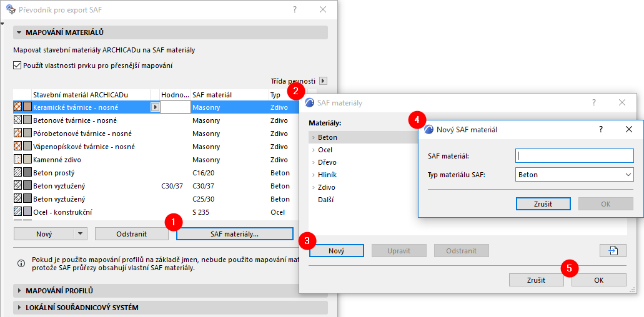This screenshot has width=644, height=317.
Task: Focus SAF materiál name input field
Action: [x=574, y=156]
